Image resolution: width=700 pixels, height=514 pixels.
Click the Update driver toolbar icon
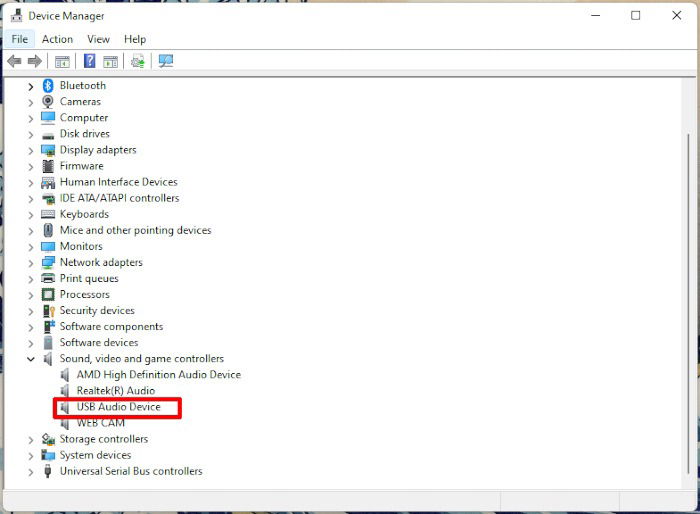[138, 61]
